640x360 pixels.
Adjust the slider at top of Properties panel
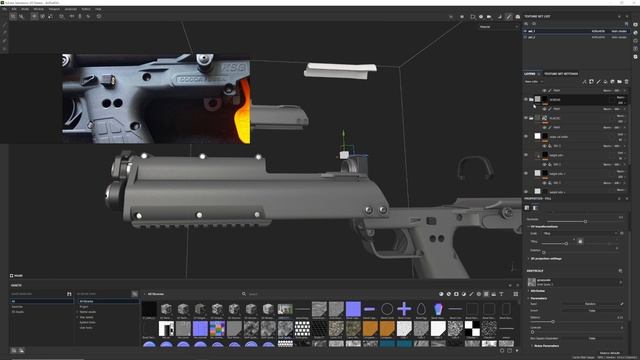tap(585, 221)
